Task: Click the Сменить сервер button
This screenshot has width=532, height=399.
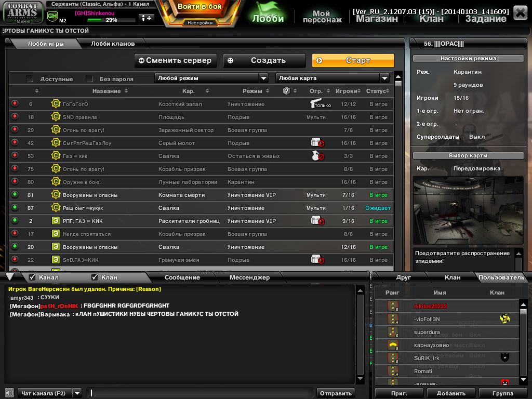Action: click(x=176, y=60)
